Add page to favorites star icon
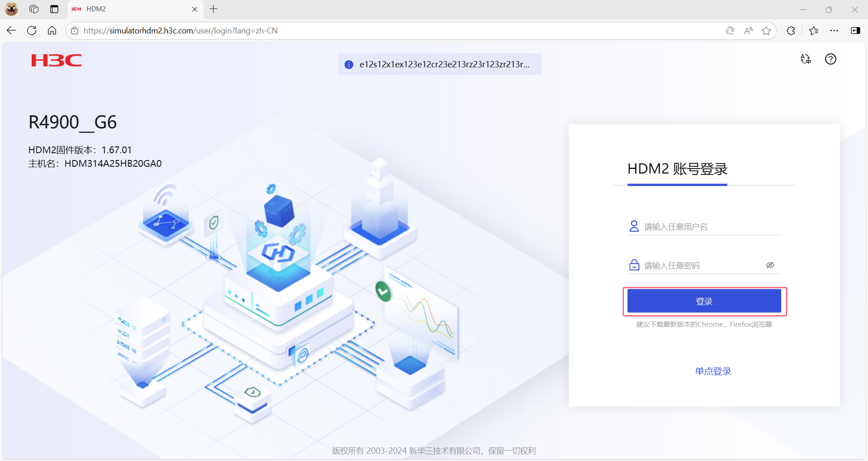This screenshot has width=868, height=461. 766,31
